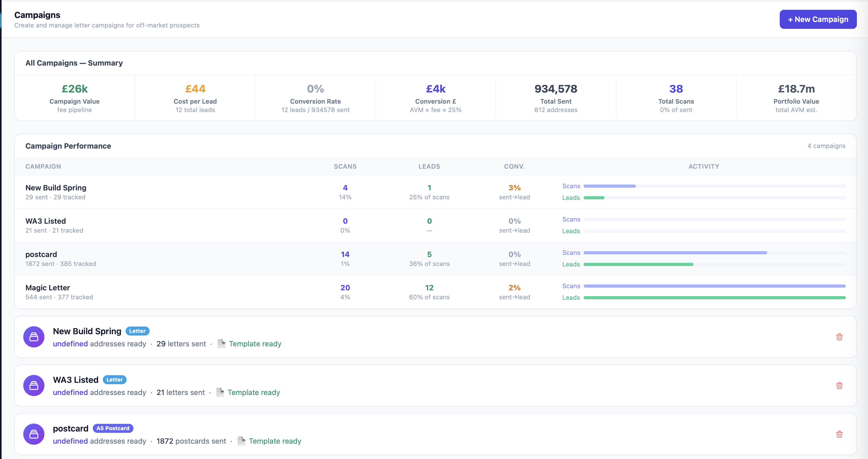Click Magic Letter's 20 scans value
Viewport: 868px width, 459px height.
click(x=345, y=287)
